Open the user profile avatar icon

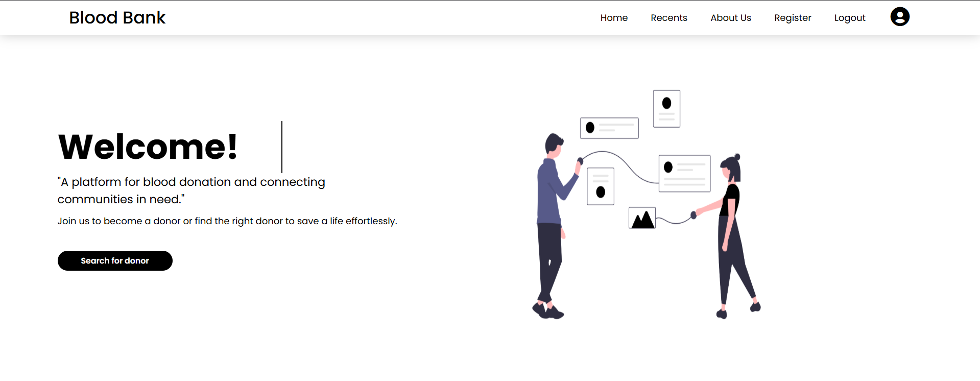coord(899,17)
